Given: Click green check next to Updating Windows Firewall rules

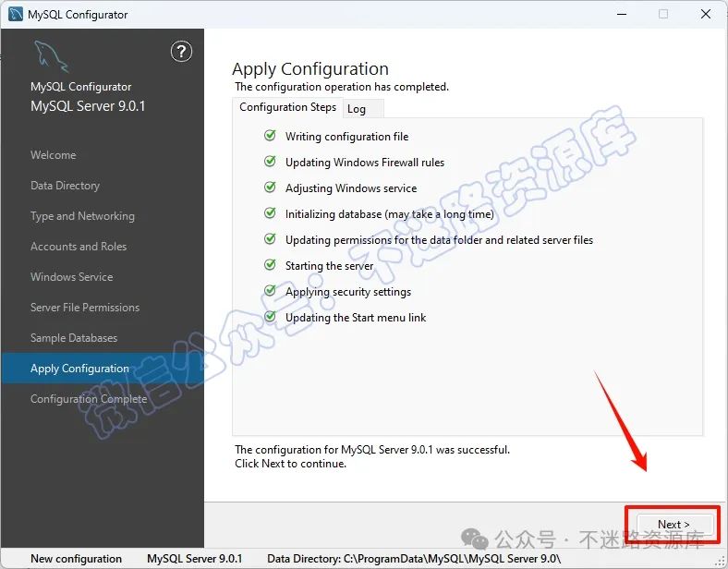Looking at the screenshot, I should pyautogui.click(x=270, y=162).
